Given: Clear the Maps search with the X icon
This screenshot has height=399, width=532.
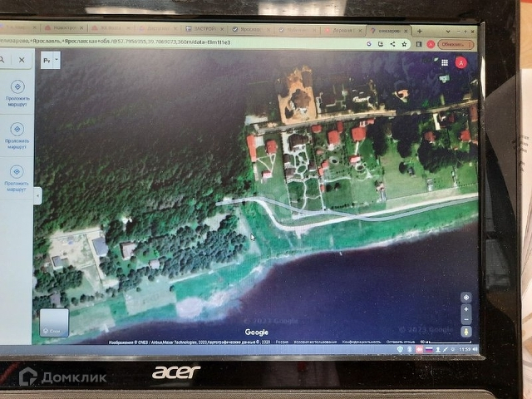Looking at the screenshot, I should [22, 60].
